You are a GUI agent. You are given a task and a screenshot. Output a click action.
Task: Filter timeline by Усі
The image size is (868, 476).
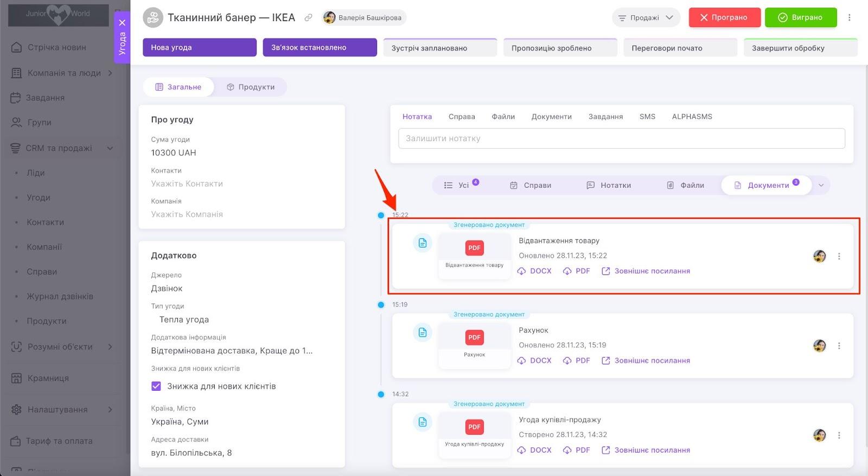(461, 185)
